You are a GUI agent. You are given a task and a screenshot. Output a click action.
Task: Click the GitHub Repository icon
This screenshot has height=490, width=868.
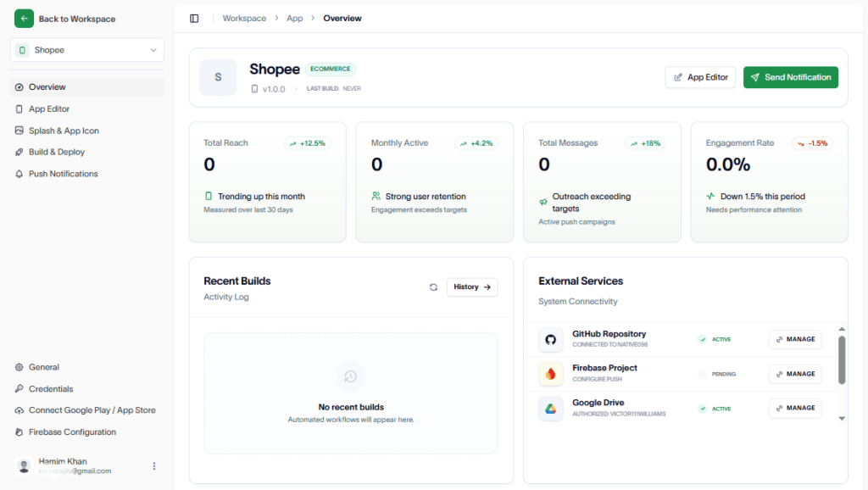tap(551, 339)
